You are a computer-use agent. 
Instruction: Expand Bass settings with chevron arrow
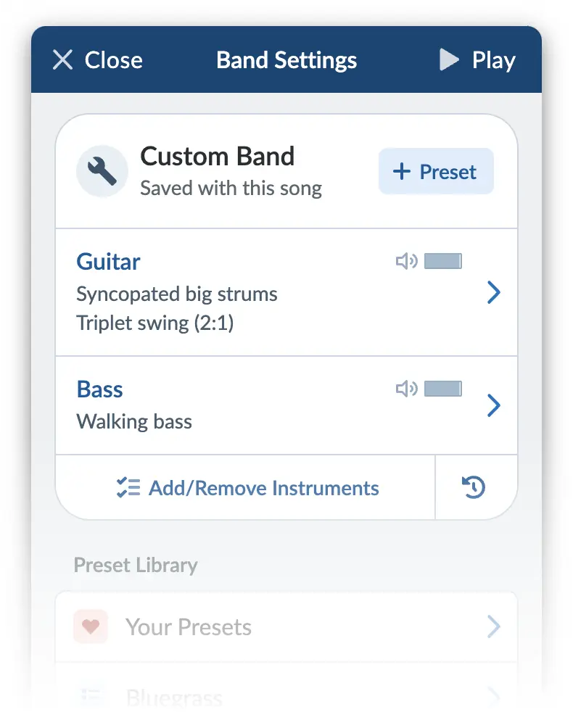coord(493,405)
